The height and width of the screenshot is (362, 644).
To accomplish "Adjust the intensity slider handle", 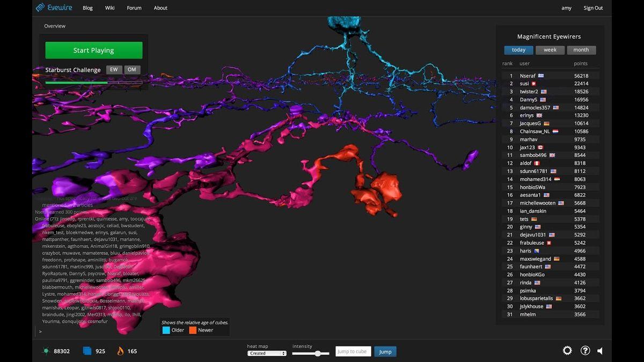I will pyautogui.click(x=318, y=353).
